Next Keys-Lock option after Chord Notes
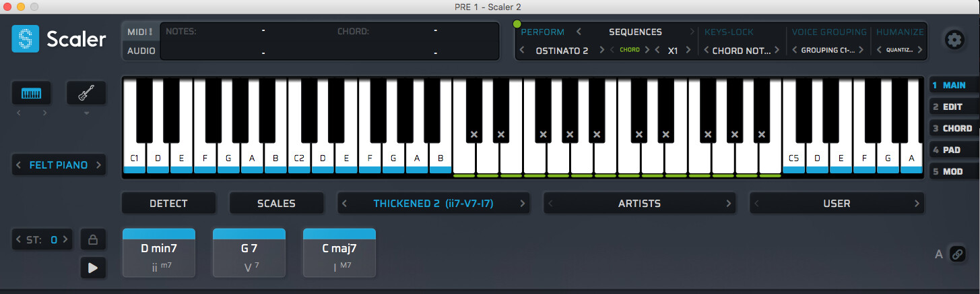Viewport: 980px width, 294px height. (x=777, y=50)
